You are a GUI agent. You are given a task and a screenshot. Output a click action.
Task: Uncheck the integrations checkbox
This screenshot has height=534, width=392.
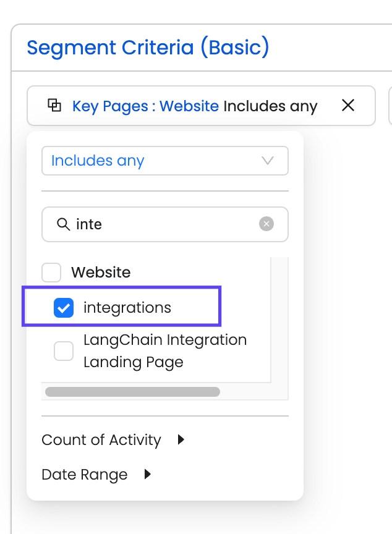[64, 307]
